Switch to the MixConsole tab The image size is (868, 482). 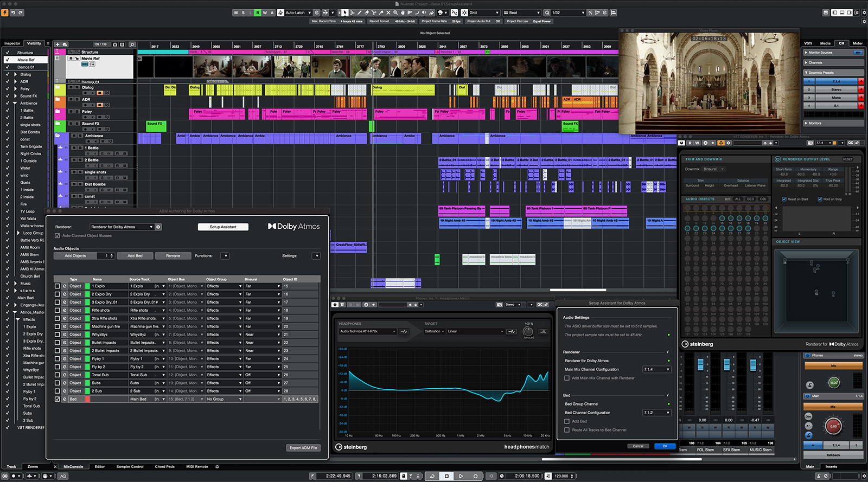coord(73,466)
